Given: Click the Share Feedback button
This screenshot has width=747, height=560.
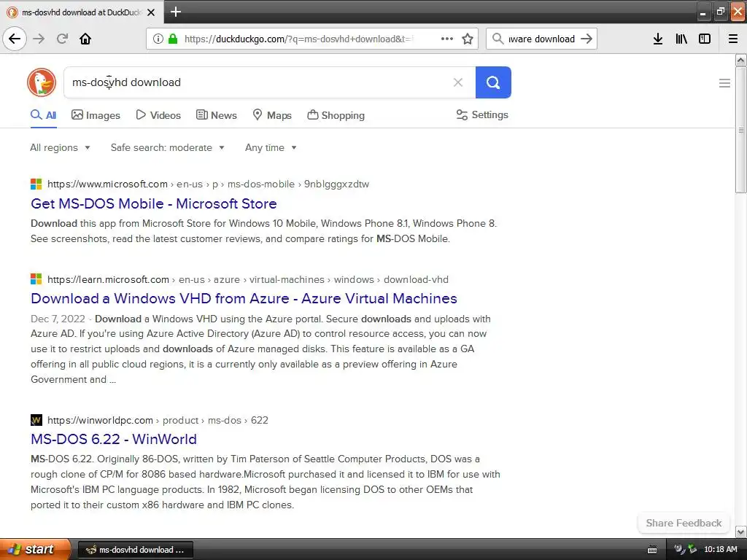Looking at the screenshot, I should coord(684,523).
